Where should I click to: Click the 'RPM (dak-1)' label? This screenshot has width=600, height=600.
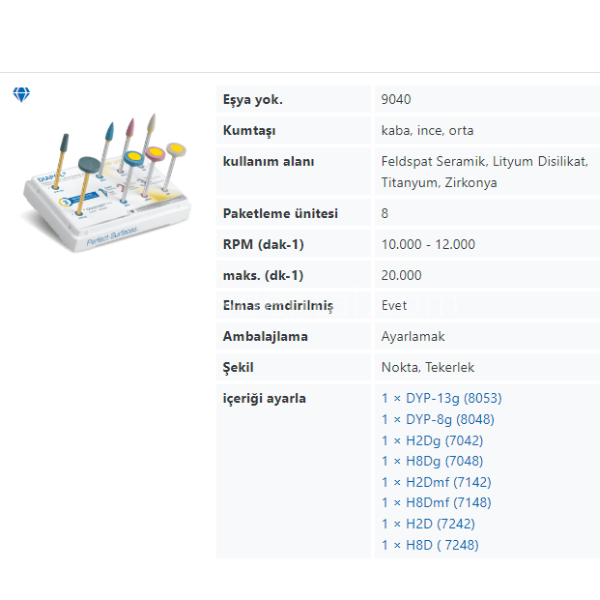(263, 244)
